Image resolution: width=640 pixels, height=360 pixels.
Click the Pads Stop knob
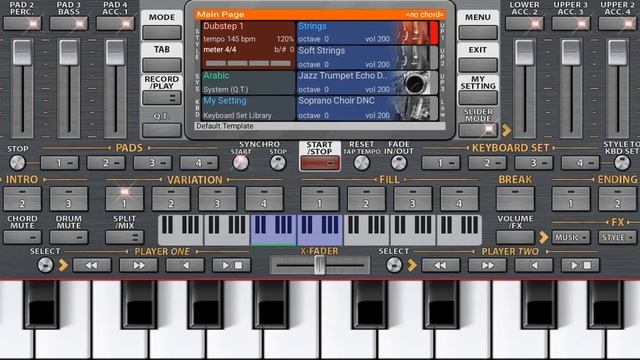click(x=18, y=163)
